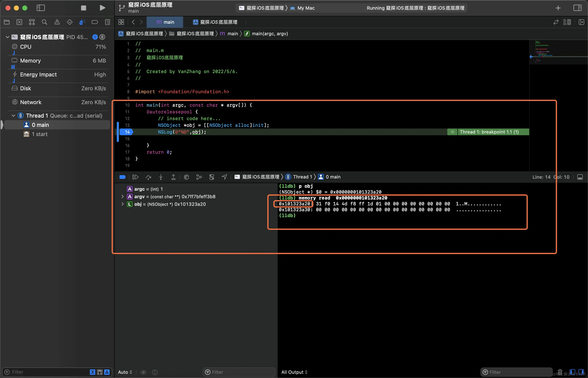
Task: Expand the argv variable
Action: point(122,197)
